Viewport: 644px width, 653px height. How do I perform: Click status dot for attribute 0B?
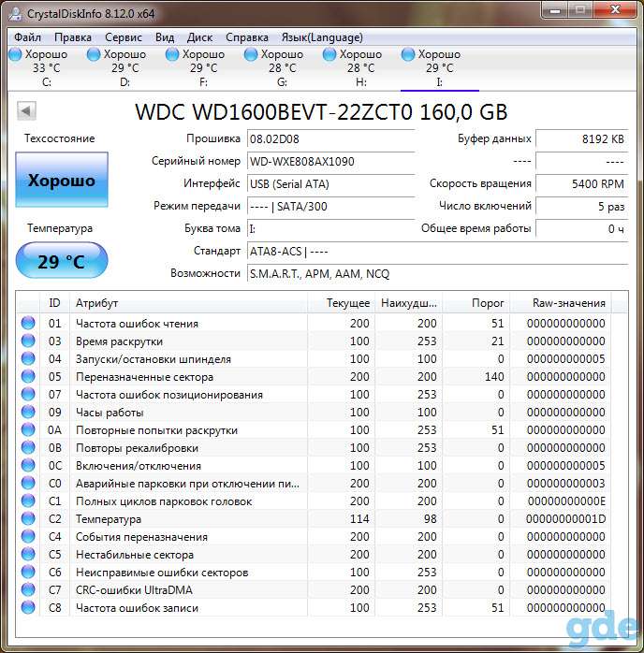(28, 447)
